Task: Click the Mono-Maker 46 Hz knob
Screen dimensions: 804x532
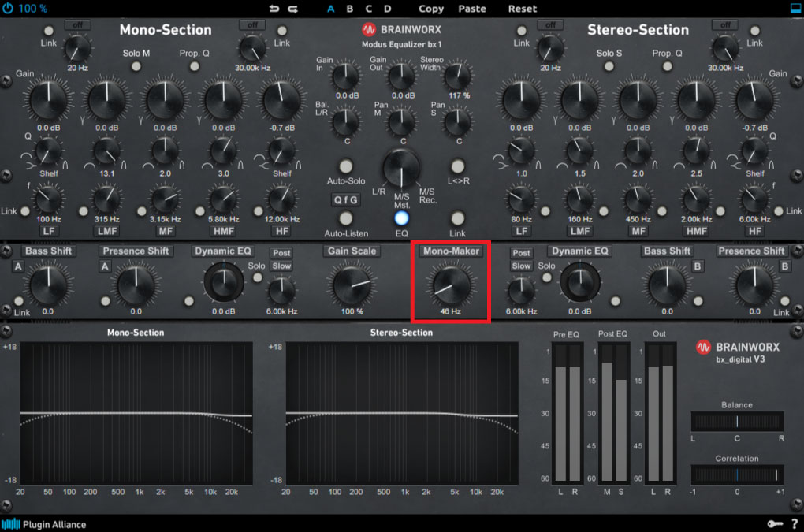Action: (x=451, y=285)
